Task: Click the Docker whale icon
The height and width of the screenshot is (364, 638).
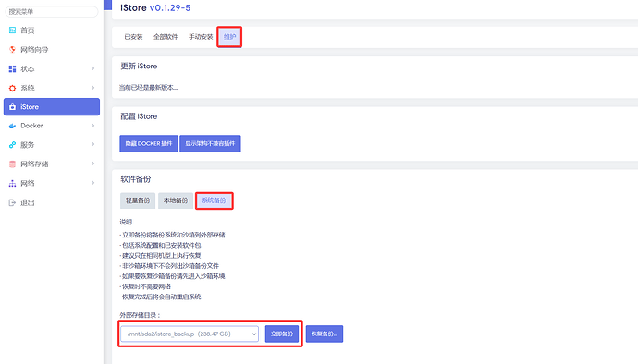Action: coord(12,126)
